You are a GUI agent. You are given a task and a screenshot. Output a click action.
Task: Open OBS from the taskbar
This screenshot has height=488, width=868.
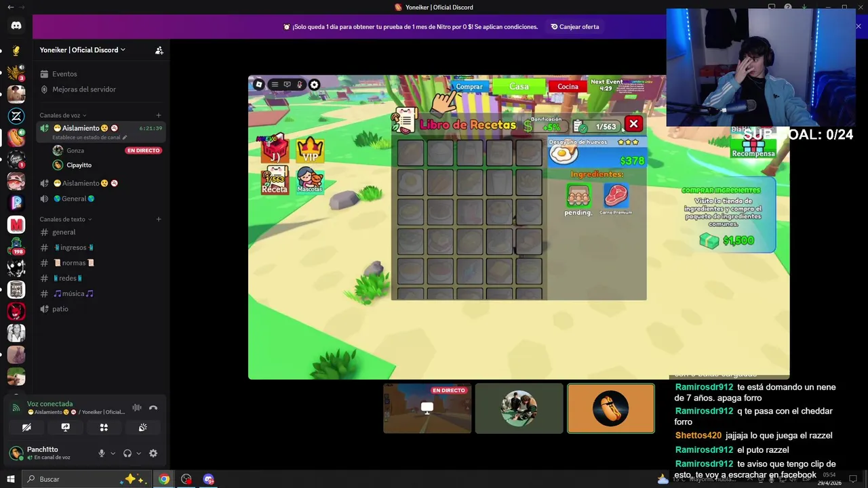pos(186,479)
